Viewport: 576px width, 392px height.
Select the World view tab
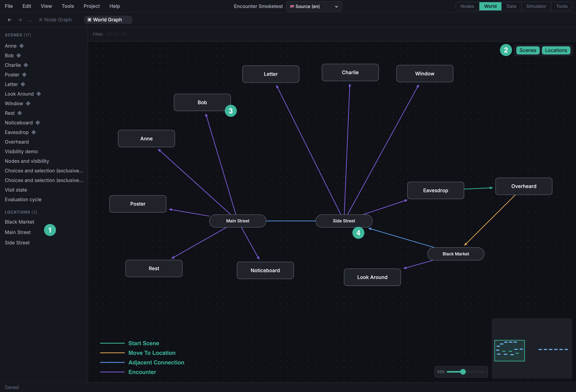pyautogui.click(x=490, y=6)
